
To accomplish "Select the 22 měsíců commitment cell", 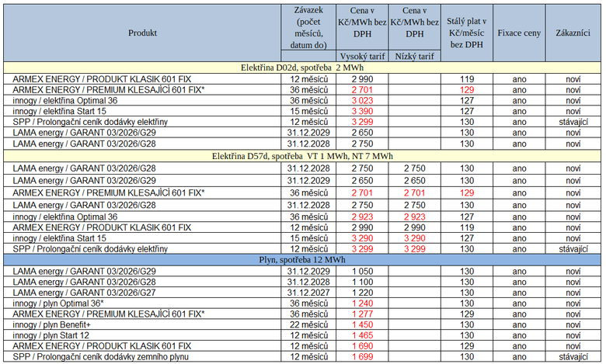I will pos(308,323).
